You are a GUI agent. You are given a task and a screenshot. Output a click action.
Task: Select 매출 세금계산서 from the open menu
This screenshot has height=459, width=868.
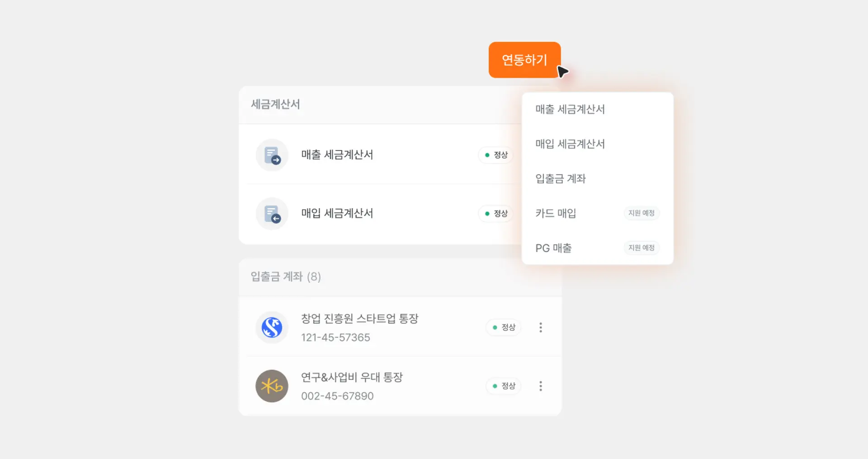[x=570, y=109]
